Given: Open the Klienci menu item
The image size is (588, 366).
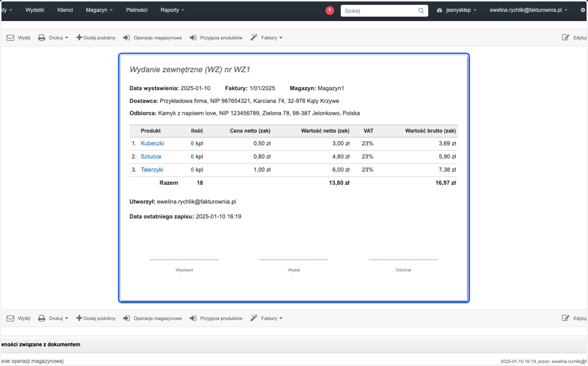Looking at the screenshot, I should pos(65,10).
